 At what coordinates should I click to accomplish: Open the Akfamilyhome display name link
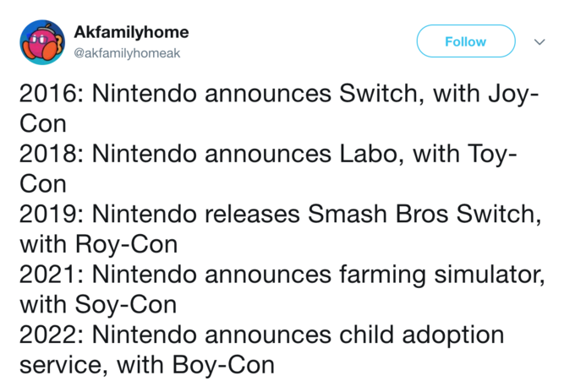(131, 32)
